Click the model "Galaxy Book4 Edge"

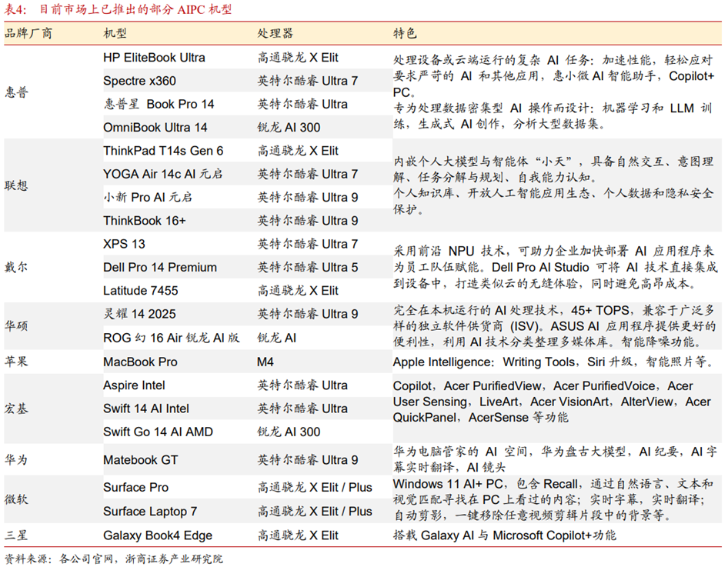pyautogui.click(x=158, y=535)
